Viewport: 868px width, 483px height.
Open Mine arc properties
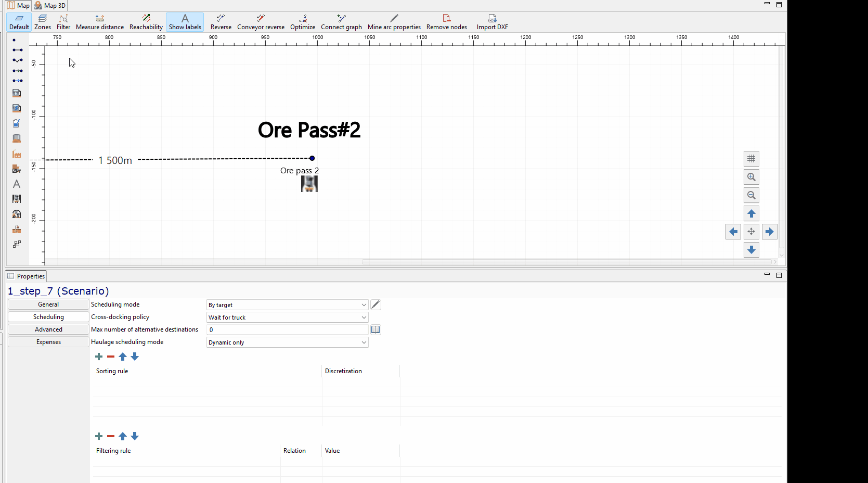394,22
